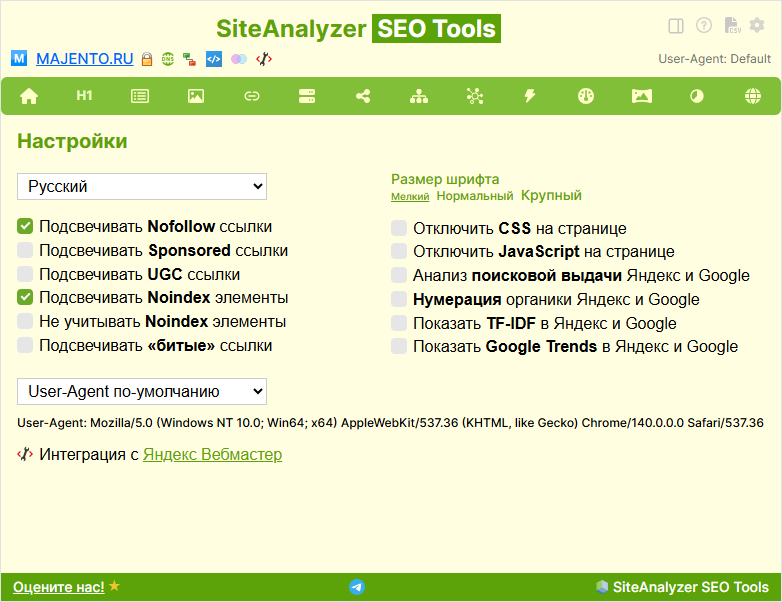Open the Home tab in green toolbar
Screen dimensions: 782x602
click(29, 96)
